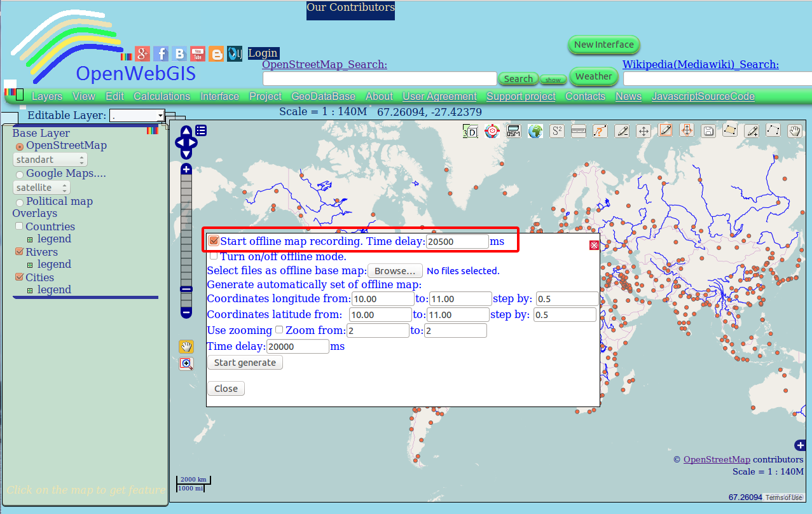Uncheck the Rivers overlay layer
This screenshot has height=514, width=812.
click(x=19, y=252)
